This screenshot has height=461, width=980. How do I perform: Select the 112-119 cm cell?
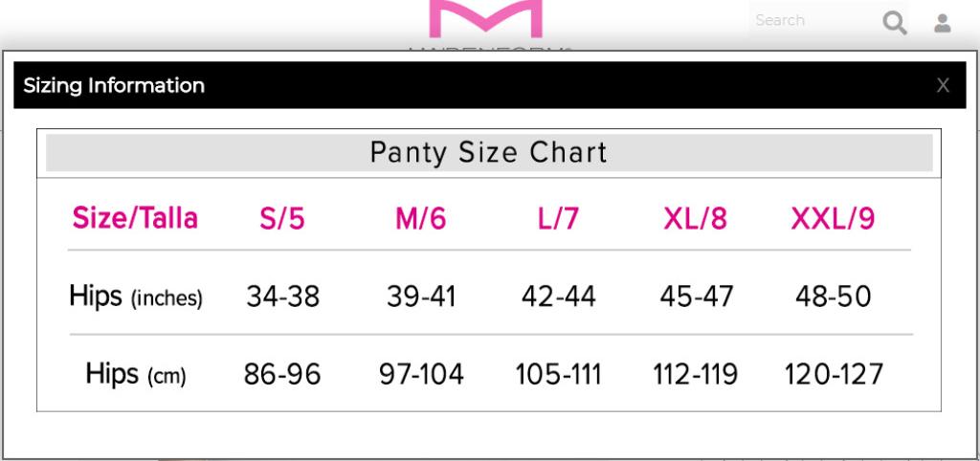(695, 374)
